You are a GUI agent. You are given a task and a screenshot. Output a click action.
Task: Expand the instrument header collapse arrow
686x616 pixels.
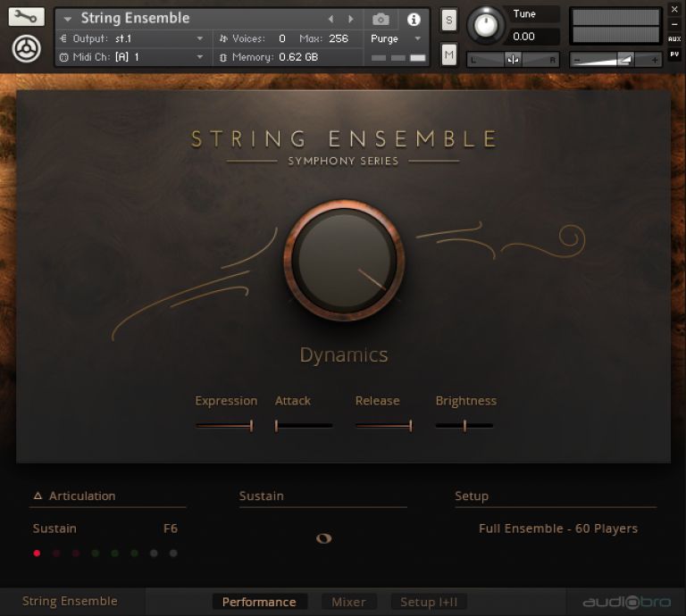(67, 20)
